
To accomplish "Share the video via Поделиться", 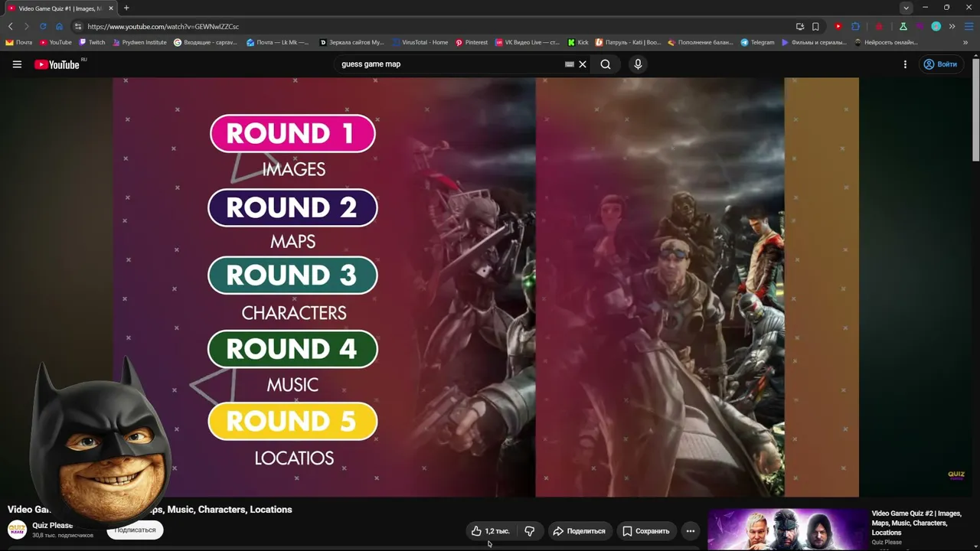I will (579, 531).
